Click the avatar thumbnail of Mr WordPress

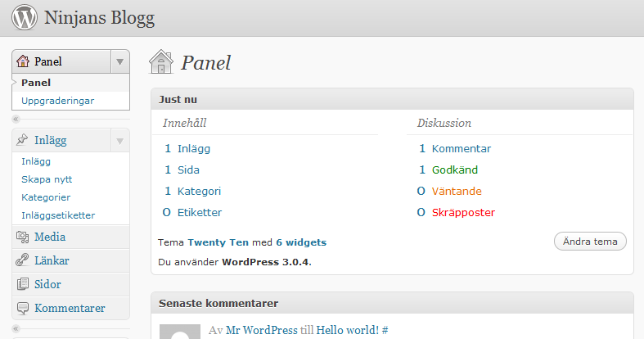(180, 332)
